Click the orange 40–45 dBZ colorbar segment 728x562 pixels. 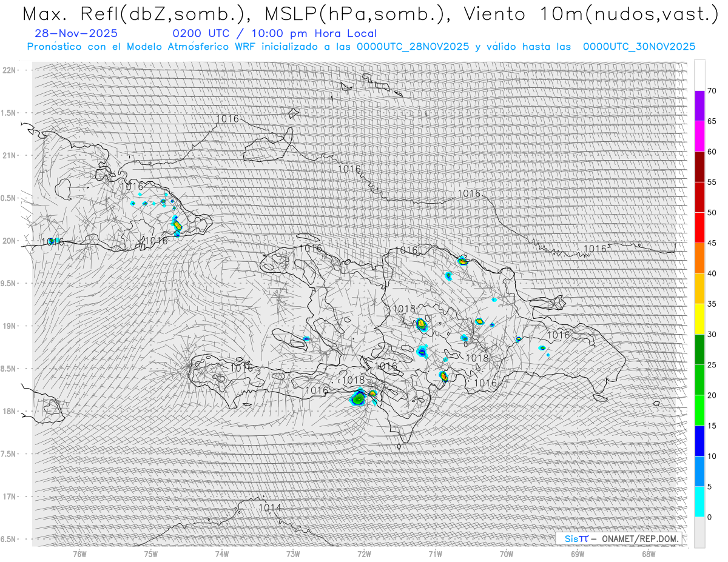click(x=699, y=258)
